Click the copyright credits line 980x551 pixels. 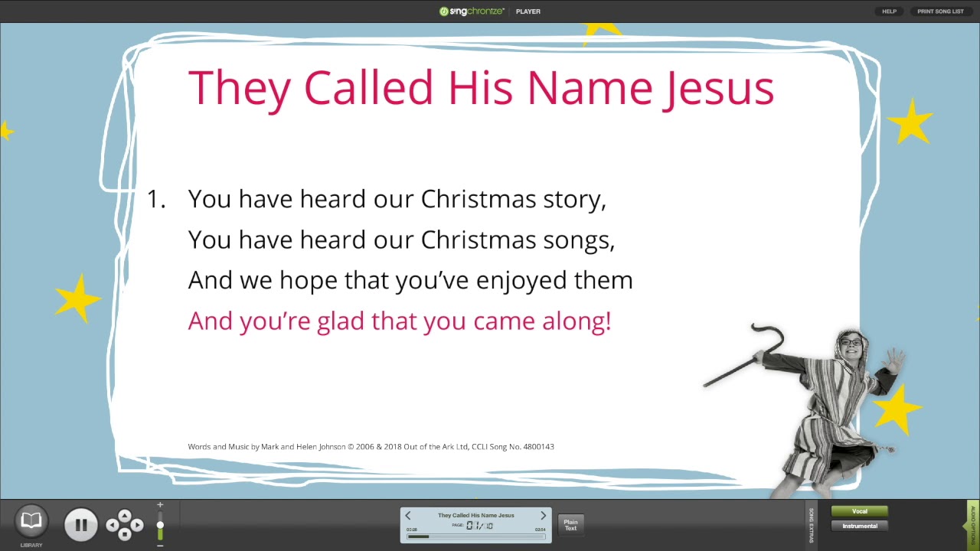[x=371, y=446]
